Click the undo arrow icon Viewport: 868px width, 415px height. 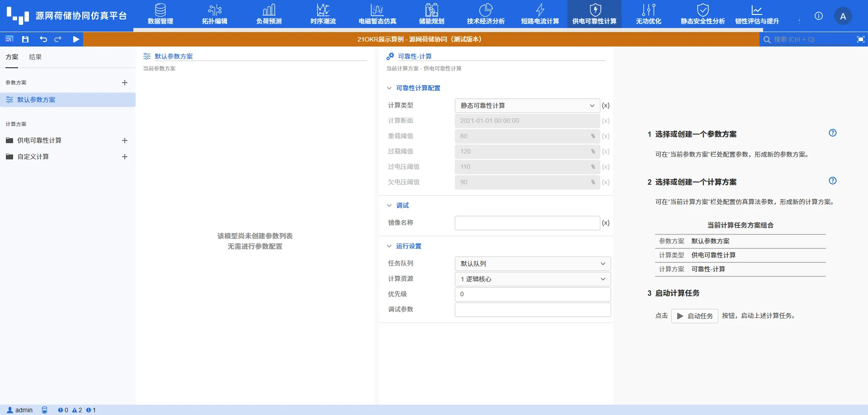point(43,39)
